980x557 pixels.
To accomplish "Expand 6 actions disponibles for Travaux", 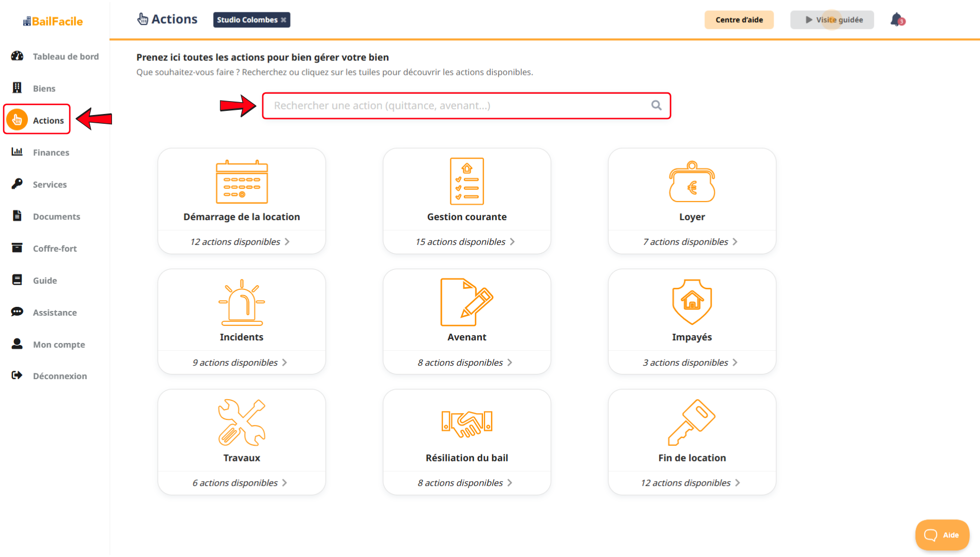I will pyautogui.click(x=240, y=483).
